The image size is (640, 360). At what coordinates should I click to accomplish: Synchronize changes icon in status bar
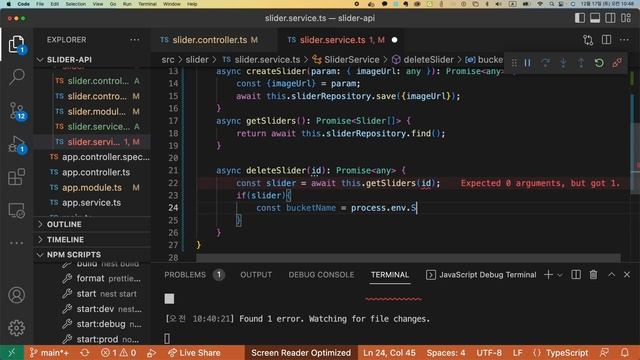[85, 353]
